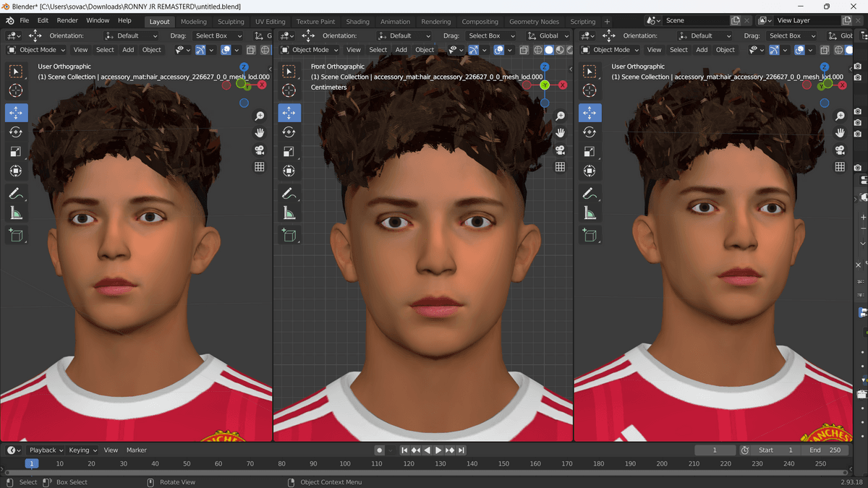Image resolution: width=868 pixels, height=488 pixels.
Task: Select the Move tool in middle viewport
Action: pos(289,113)
